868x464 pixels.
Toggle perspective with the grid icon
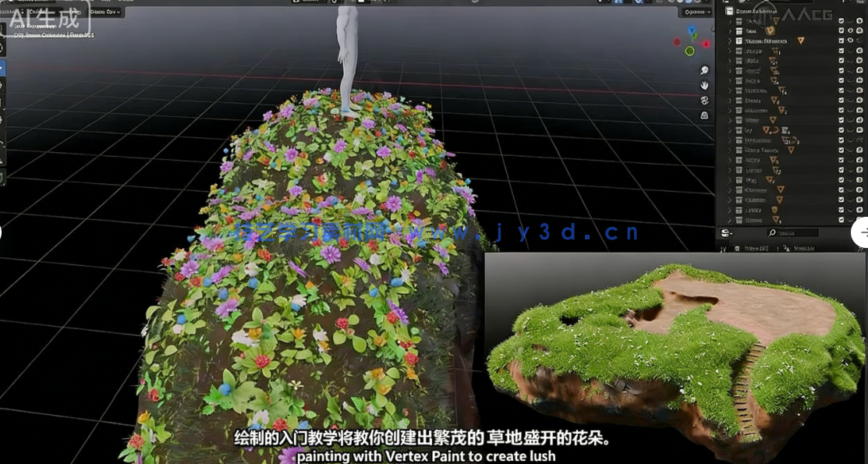click(x=705, y=114)
